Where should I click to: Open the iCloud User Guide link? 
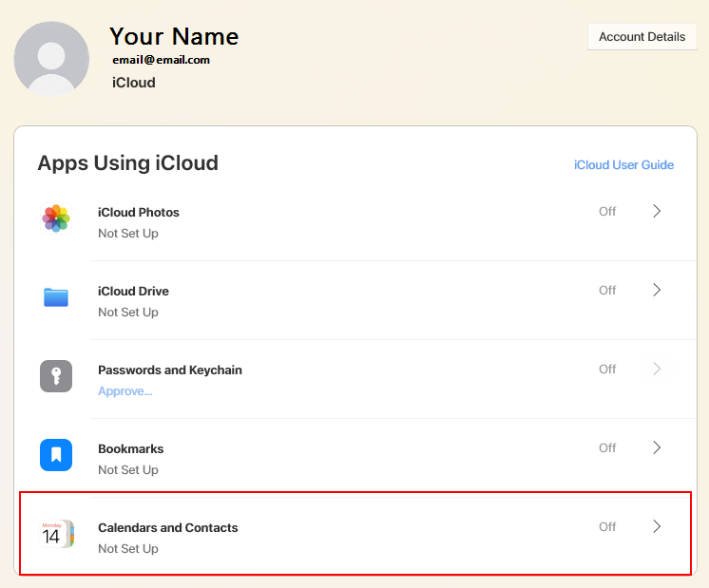pos(623,165)
